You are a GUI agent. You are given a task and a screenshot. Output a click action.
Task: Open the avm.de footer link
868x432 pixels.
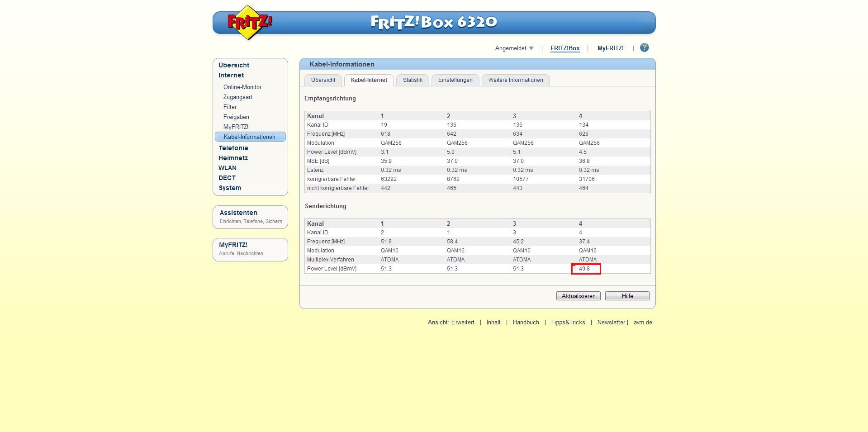[643, 323]
